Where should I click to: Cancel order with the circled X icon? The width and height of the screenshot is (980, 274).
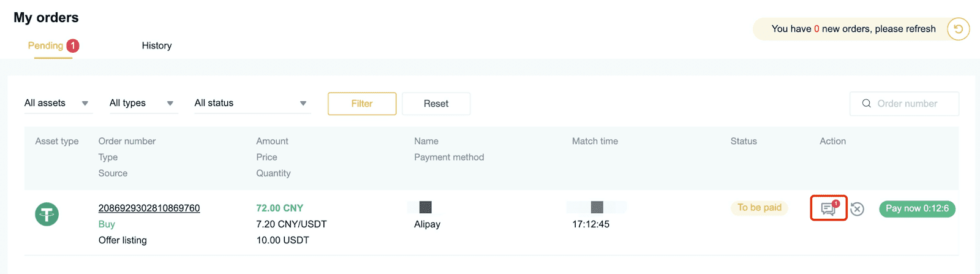pyautogui.click(x=858, y=209)
